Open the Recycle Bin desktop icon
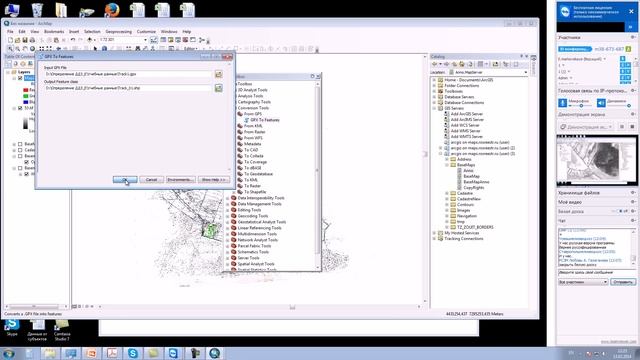The width and height of the screenshot is (640, 360). click(x=37, y=10)
